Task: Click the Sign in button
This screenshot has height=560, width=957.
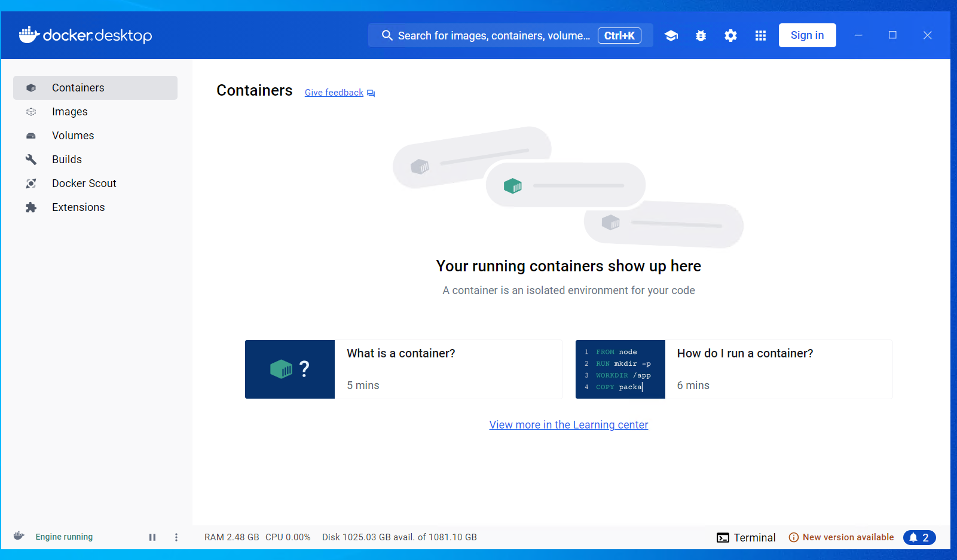Action: 807,35
